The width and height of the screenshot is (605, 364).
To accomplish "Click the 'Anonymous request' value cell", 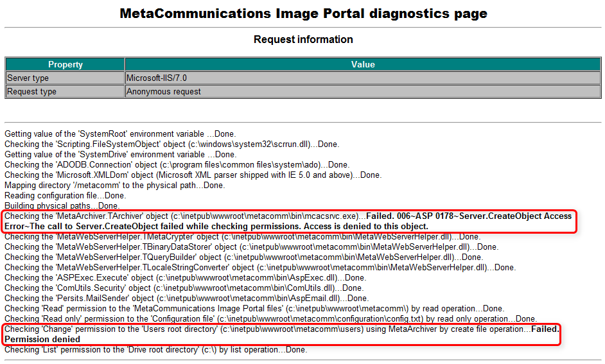I will point(363,91).
